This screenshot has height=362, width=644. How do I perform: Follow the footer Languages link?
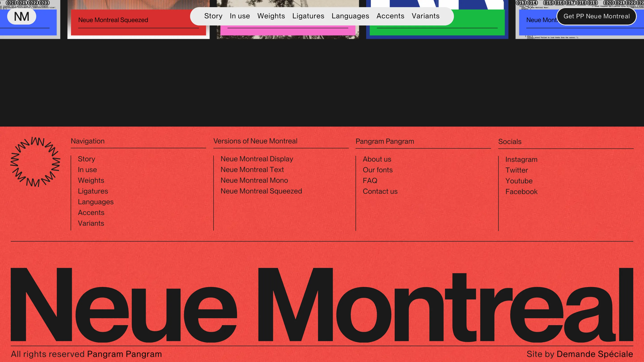tap(96, 202)
